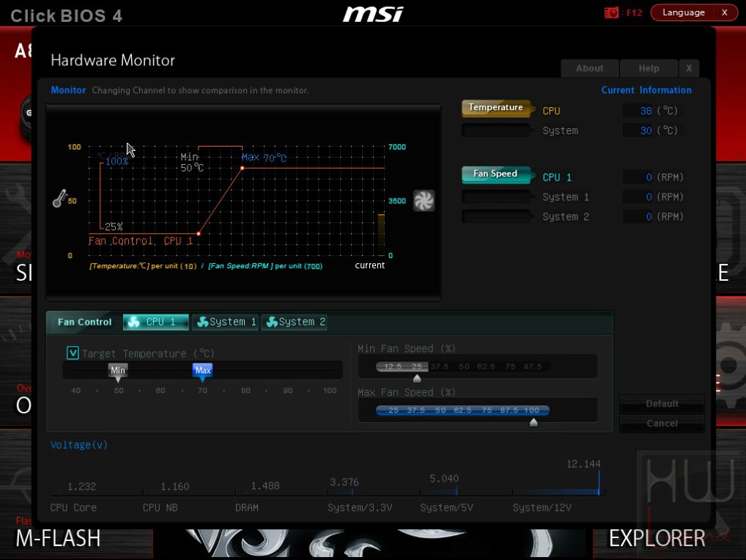The width and height of the screenshot is (746, 560).
Task: Open the Language selector button
Action: click(x=683, y=12)
